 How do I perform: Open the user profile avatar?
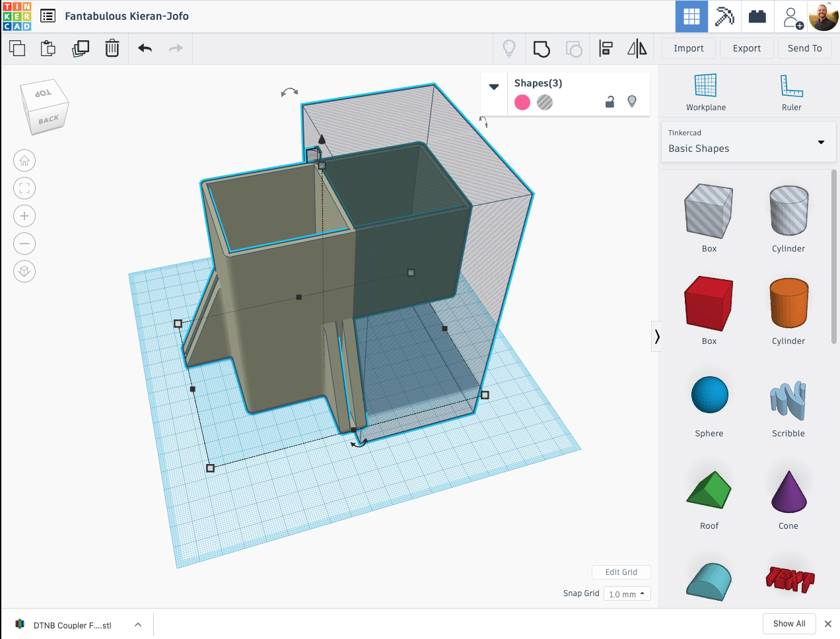(x=823, y=16)
